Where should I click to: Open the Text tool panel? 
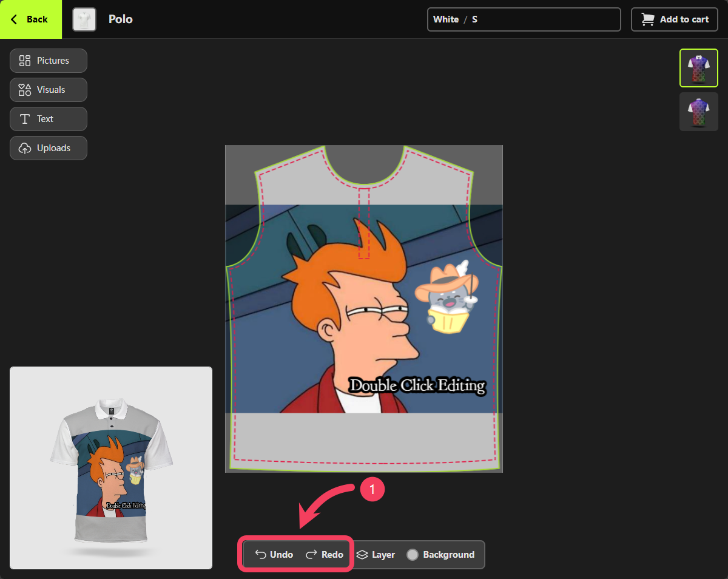[x=49, y=119]
